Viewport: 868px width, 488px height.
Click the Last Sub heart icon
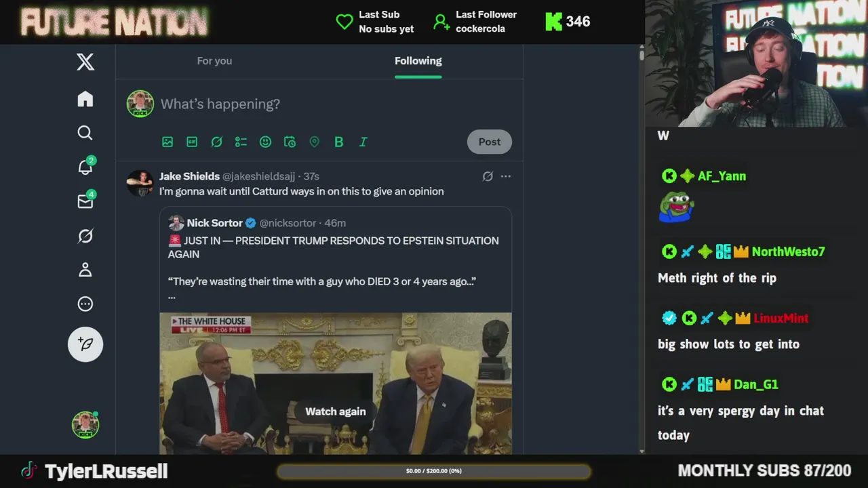344,22
